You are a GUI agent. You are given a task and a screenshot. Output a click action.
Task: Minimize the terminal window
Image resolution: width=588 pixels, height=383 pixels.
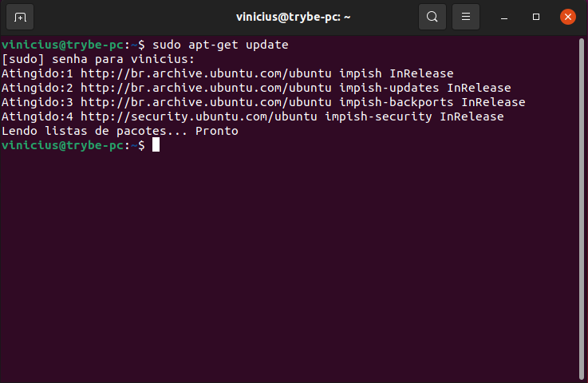pos(504,18)
